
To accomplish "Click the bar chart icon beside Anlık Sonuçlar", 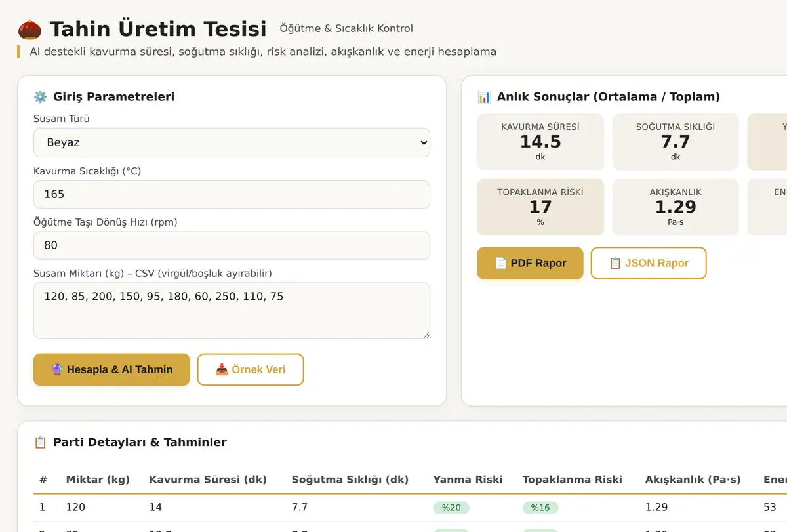I will [484, 97].
